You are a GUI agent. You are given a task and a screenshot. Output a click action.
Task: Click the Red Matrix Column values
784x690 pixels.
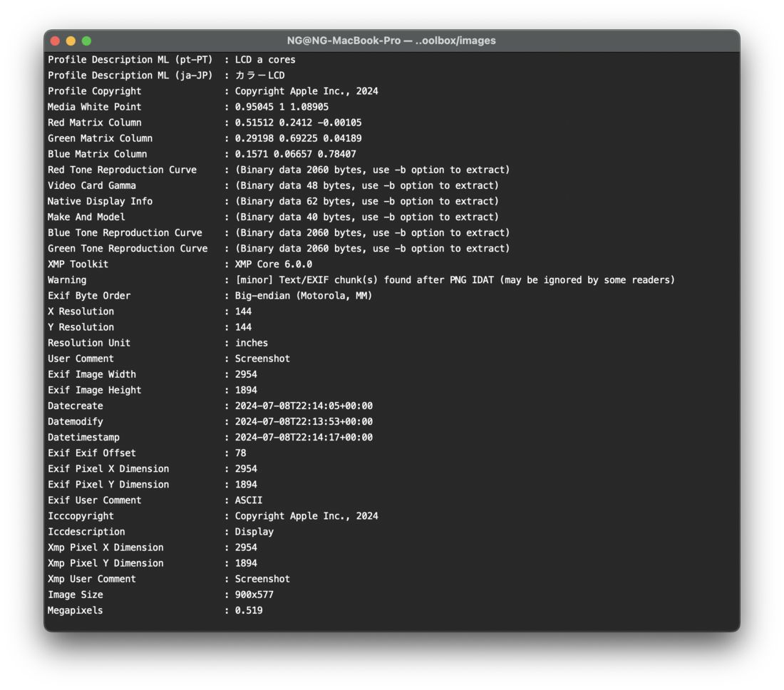[x=298, y=123]
